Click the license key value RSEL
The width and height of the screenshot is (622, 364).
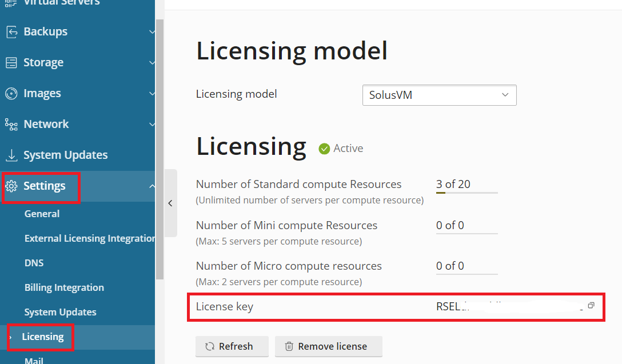tap(448, 306)
